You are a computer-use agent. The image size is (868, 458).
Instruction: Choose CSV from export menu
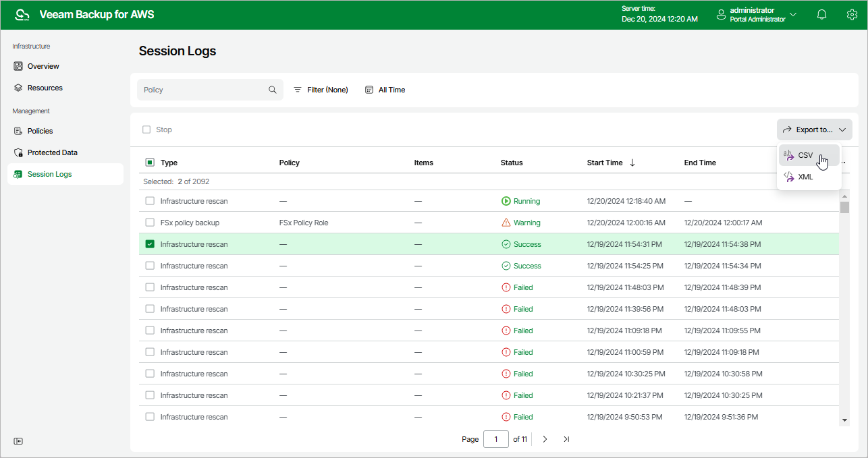[x=805, y=155]
